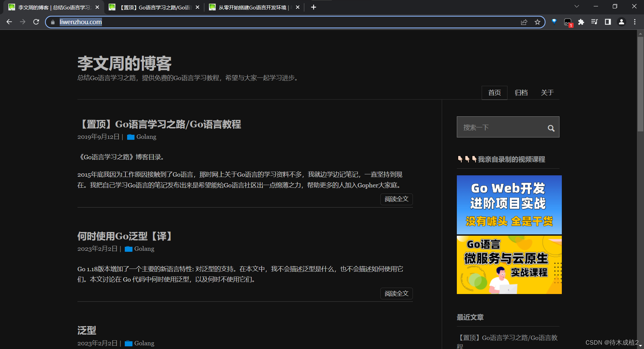Open Golang category under the 泛型 post
This screenshot has width=644, height=349.
point(144,343)
